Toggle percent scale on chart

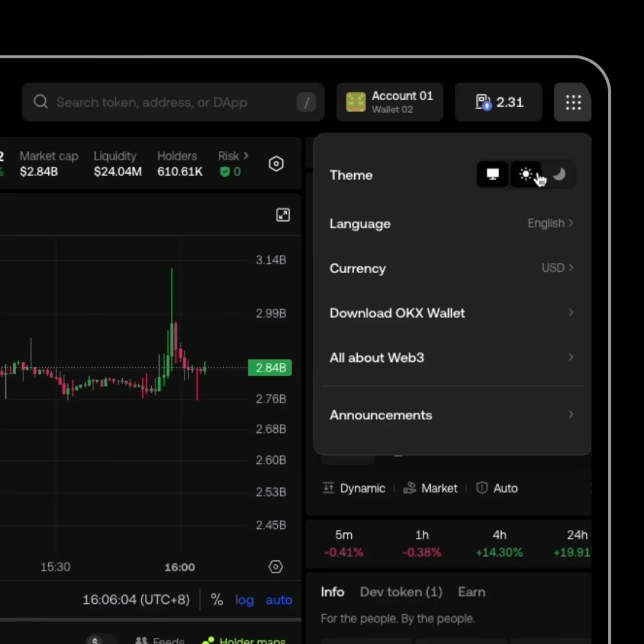(x=217, y=600)
